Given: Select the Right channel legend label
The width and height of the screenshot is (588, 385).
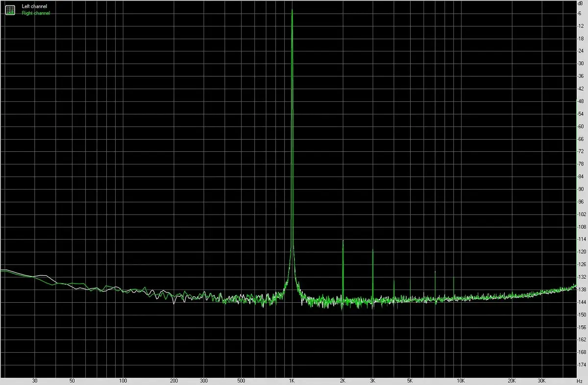Looking at the screenshot, I should point(36,13).
